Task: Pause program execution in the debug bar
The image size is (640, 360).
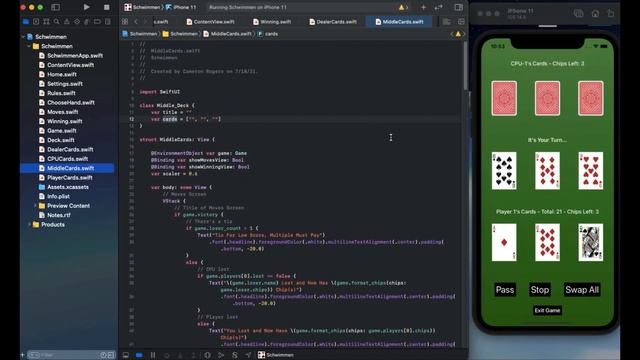Action: click(153, 355)
